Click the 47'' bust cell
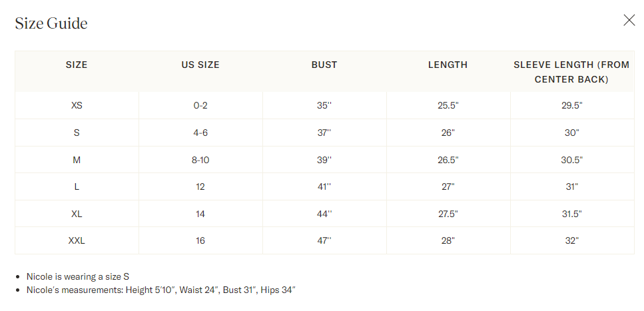The height and width of the screenshot is (311, 644). 324,241
